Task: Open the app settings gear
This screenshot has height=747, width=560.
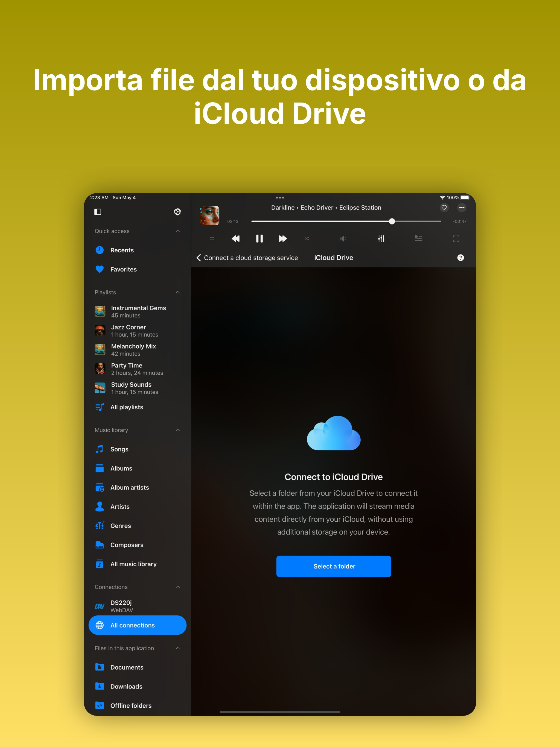Action: (x=177, y=212)
